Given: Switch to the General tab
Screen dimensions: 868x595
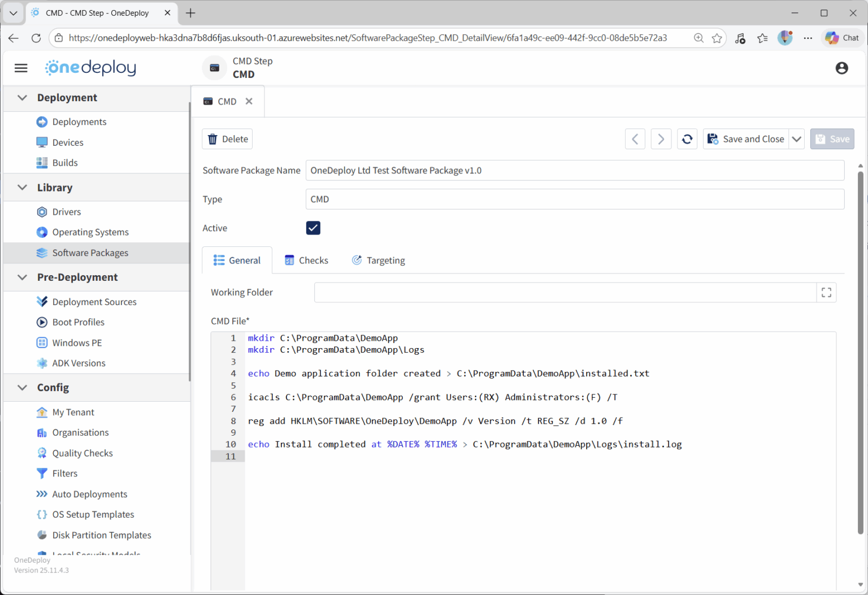Looking at the screenshot, I should [237, 260].
